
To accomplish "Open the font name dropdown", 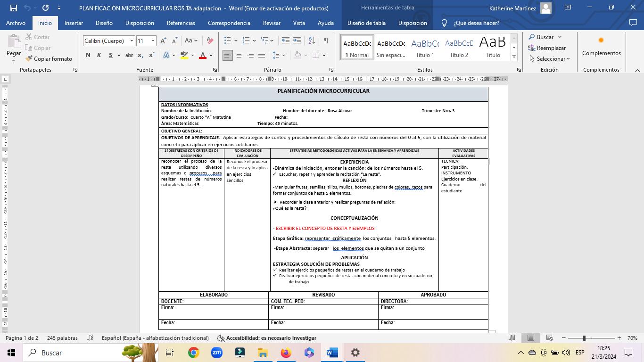I will click(132, 41).
